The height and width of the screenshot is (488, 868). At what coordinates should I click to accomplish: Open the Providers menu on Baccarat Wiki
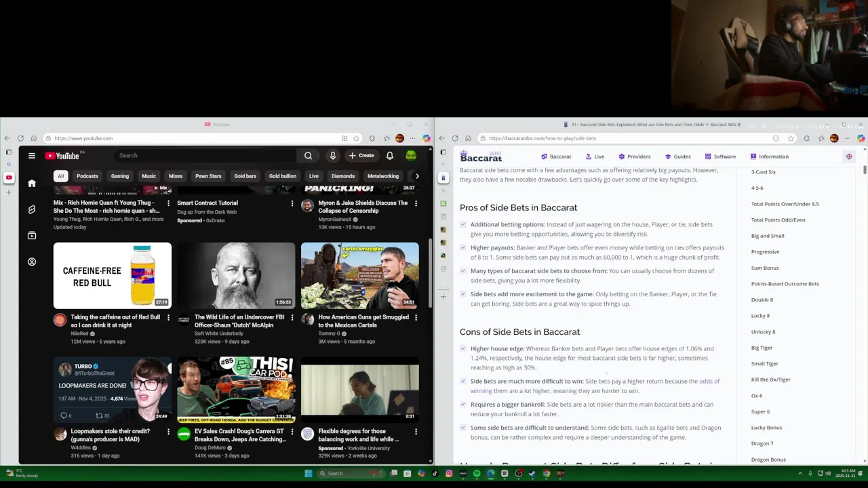click(x=635, y=157)
